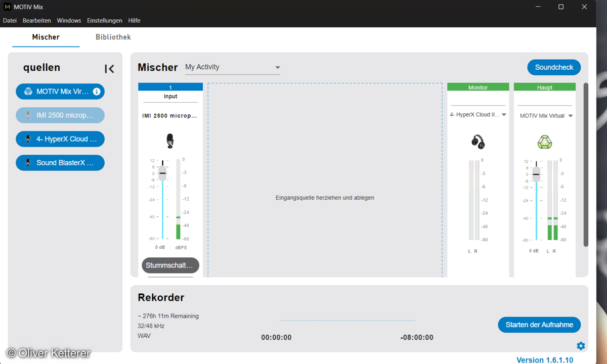This screenshot has width=607, height=364.
Task: Switch to the Mischer tab
Action: click(46, 37)
